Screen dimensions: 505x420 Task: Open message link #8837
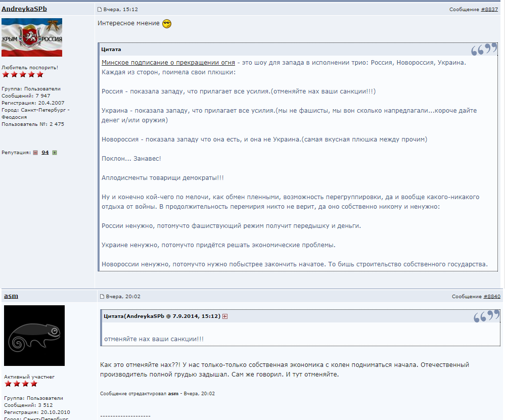point(489,10)
